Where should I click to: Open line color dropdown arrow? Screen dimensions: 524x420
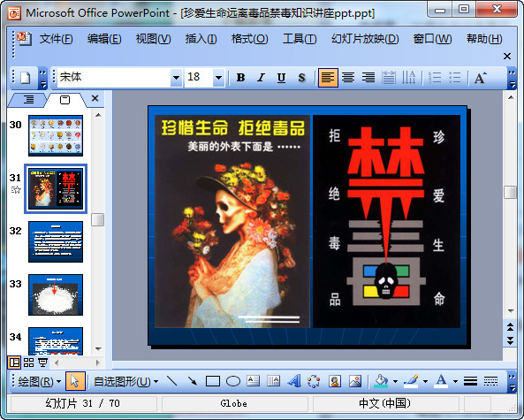(425, 381)
